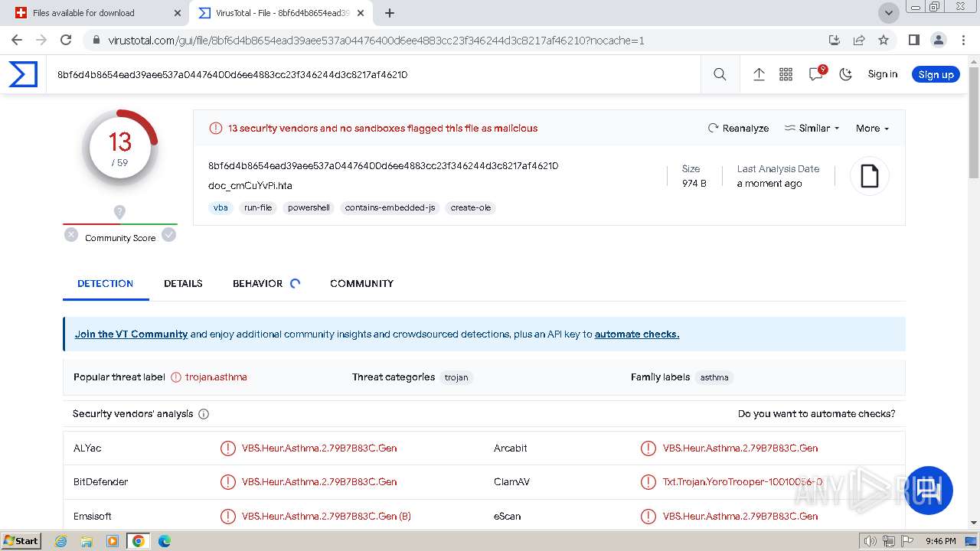Viewport: 980px width, 551px height.
Task: Click the Reanalyze button
Action: pos(738,129)
